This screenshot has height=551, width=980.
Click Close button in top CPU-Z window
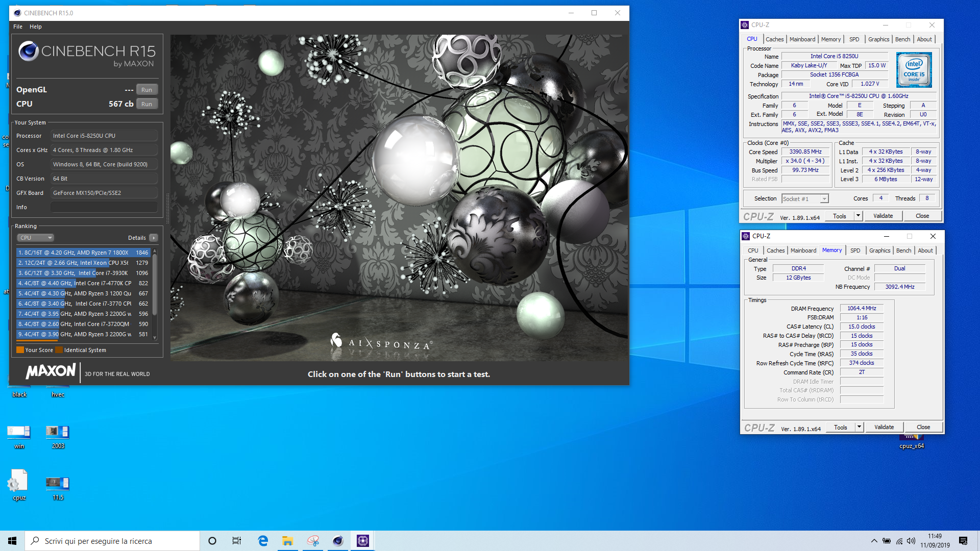922,216
